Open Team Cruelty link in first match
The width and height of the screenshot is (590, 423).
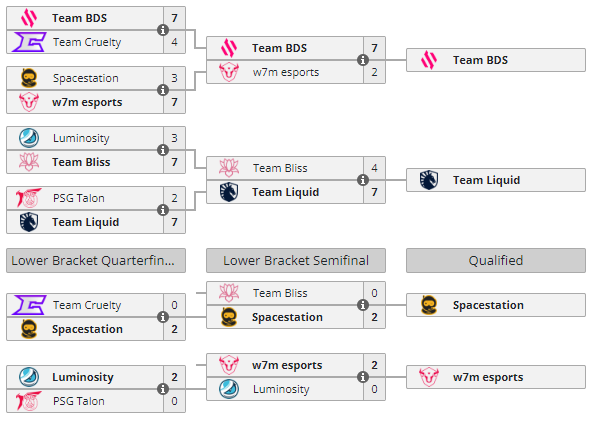point(87,42)
